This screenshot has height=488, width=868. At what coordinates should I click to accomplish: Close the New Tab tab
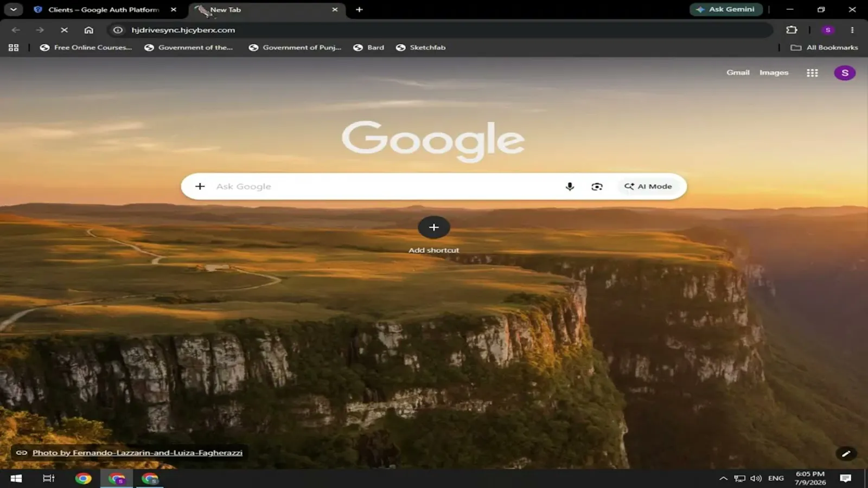pyautogui.click(x=335, y=10)
